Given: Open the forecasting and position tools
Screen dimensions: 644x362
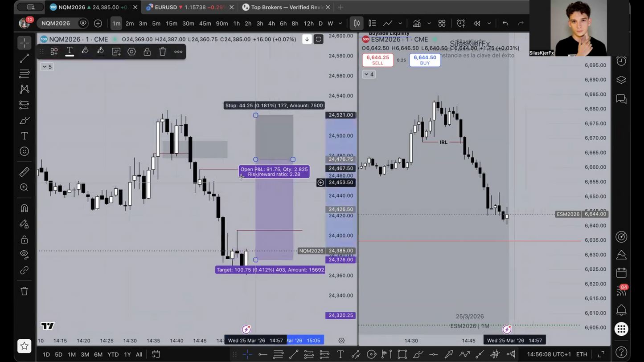Looking at the screenshot, I should (x=25, y=105).
